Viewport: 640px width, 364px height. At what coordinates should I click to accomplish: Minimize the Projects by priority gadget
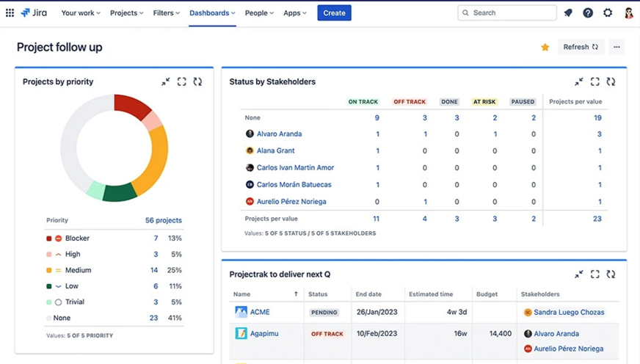tap(166, 82)
